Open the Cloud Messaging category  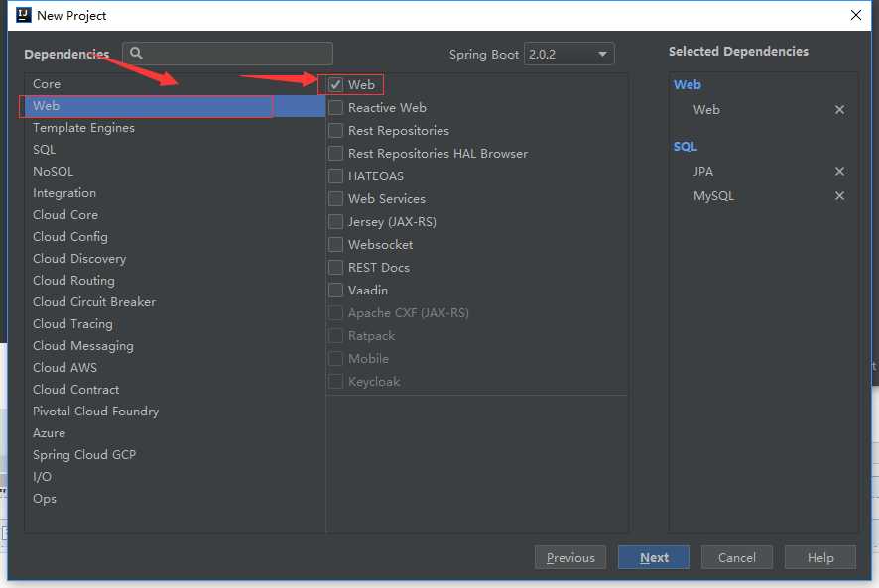point(175,346)
